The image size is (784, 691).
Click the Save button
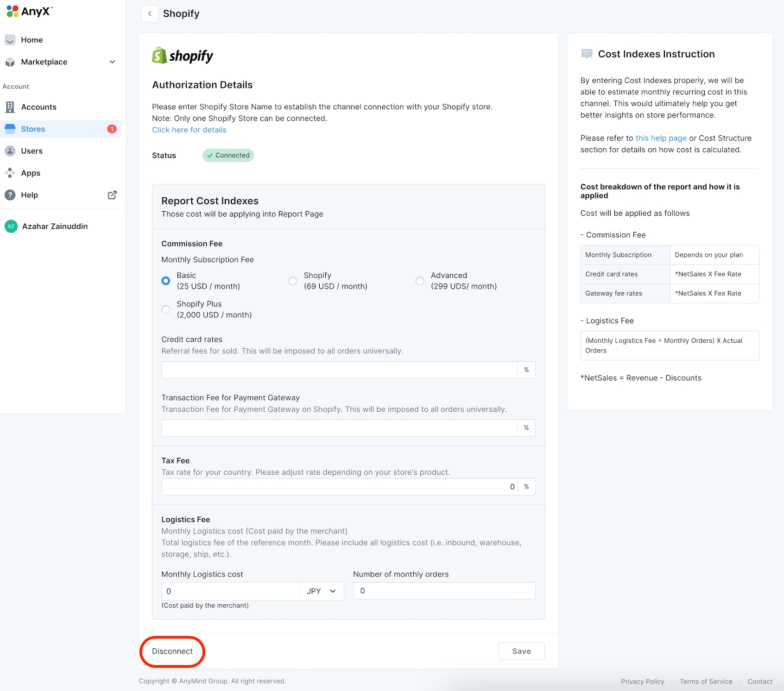click(521, 651)
